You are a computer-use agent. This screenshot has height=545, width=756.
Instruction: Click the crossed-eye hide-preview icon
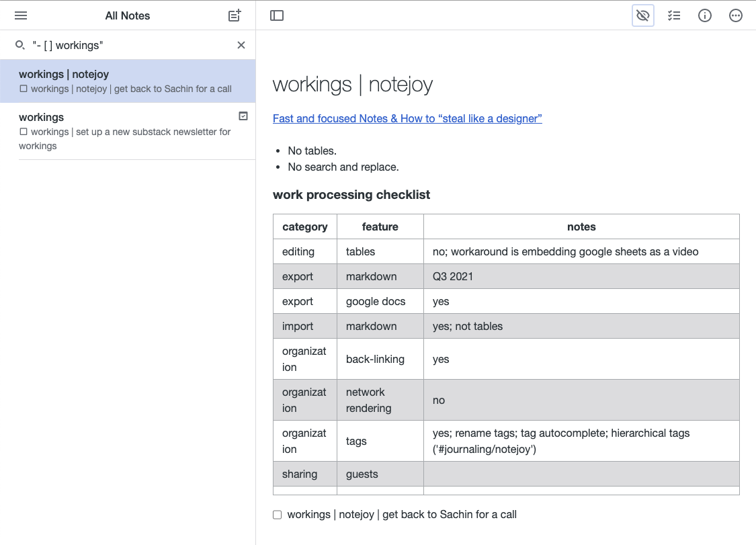(x=642, y=15)
